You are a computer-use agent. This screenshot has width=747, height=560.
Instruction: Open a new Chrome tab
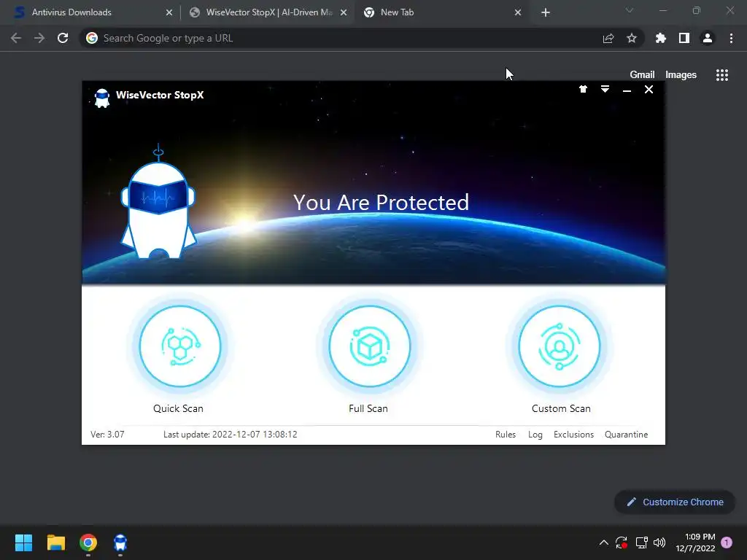pos(546,12)
